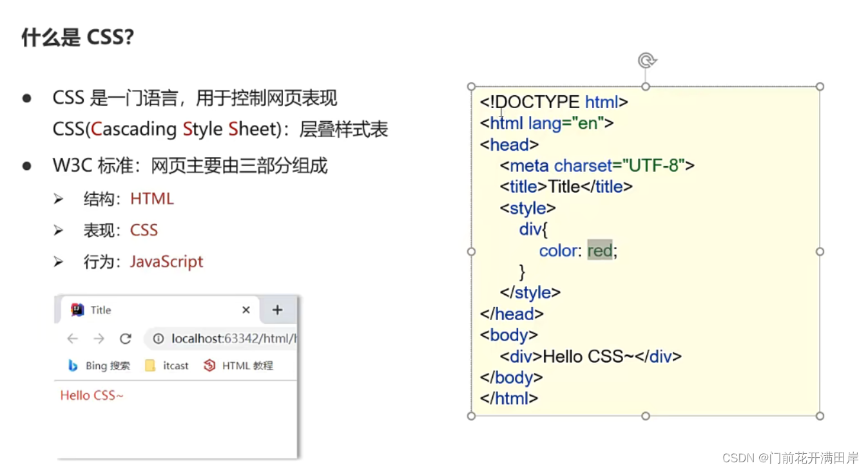The height and width of the screenshot is (470, 868).
Task: Click the closing </head> tag line
Action: (x=512, y=314)
